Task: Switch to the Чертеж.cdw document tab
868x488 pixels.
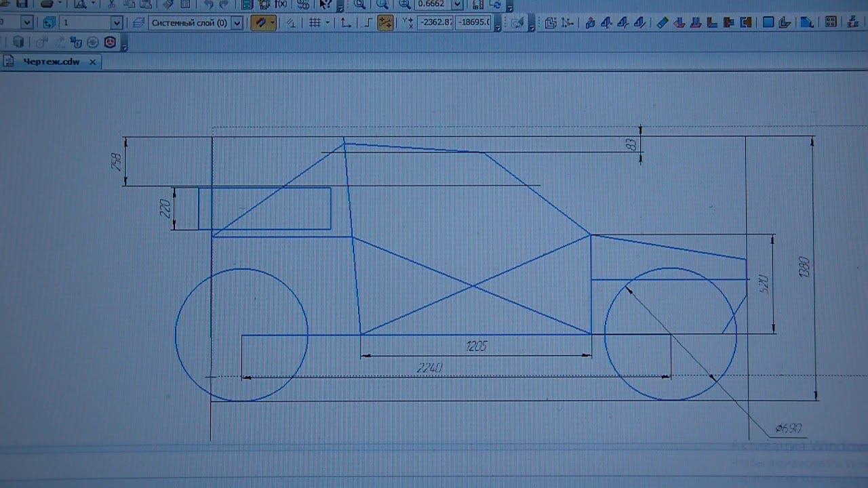Action: [51, 62]
